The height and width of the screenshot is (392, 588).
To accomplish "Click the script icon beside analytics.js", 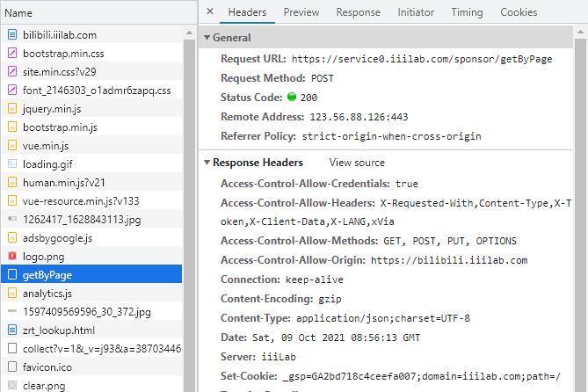I will point(12,293).
